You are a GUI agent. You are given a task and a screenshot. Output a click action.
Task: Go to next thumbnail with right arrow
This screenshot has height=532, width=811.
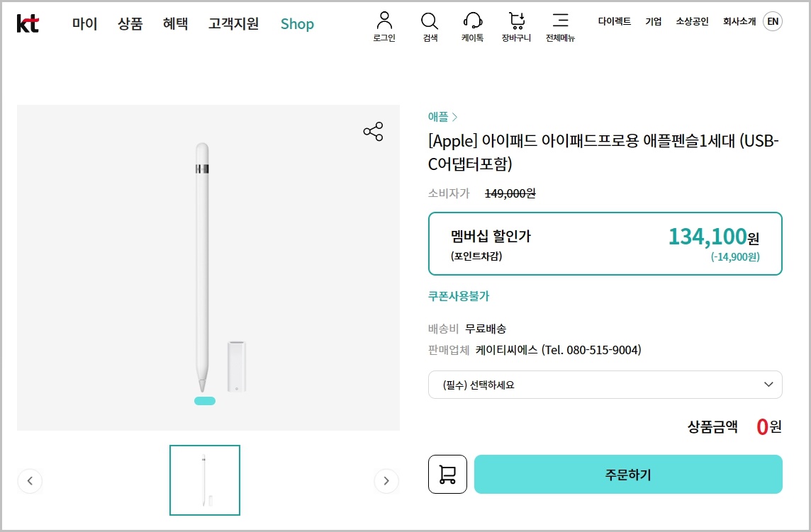[x=386, y=481]
